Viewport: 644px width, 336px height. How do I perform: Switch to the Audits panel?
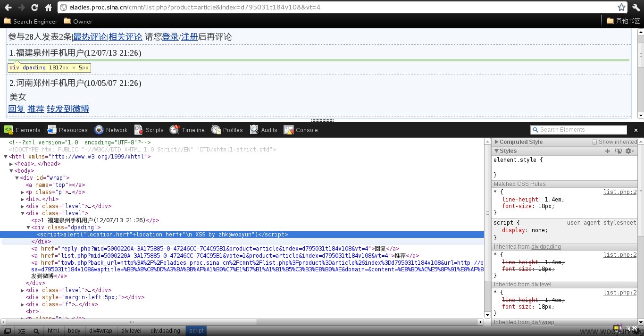tap(263, 130)
